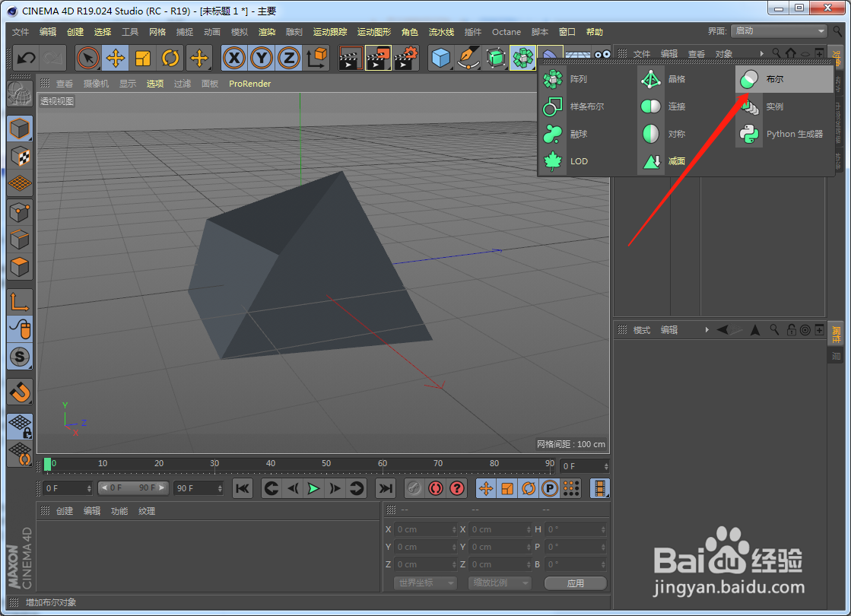Click the attribute manager lock icon
Image resolution: width=851 pixels, height=616 pixels.
tap(791, 330)
